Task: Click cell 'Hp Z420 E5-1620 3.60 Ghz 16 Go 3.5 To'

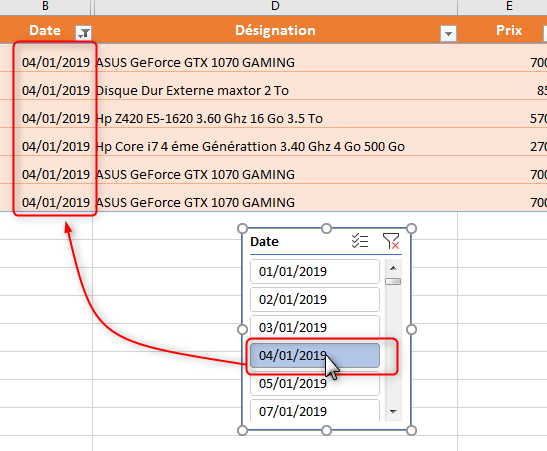Action: click(x=275, y=114)
